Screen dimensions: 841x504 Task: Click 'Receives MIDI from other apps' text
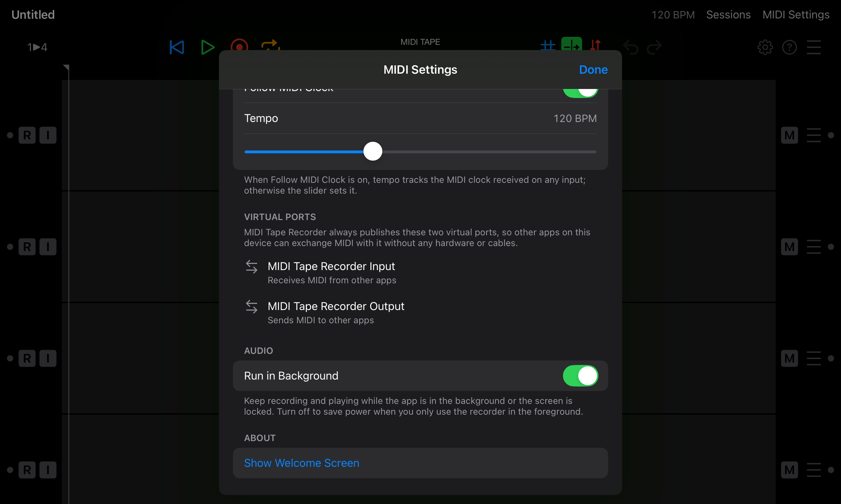332,280
